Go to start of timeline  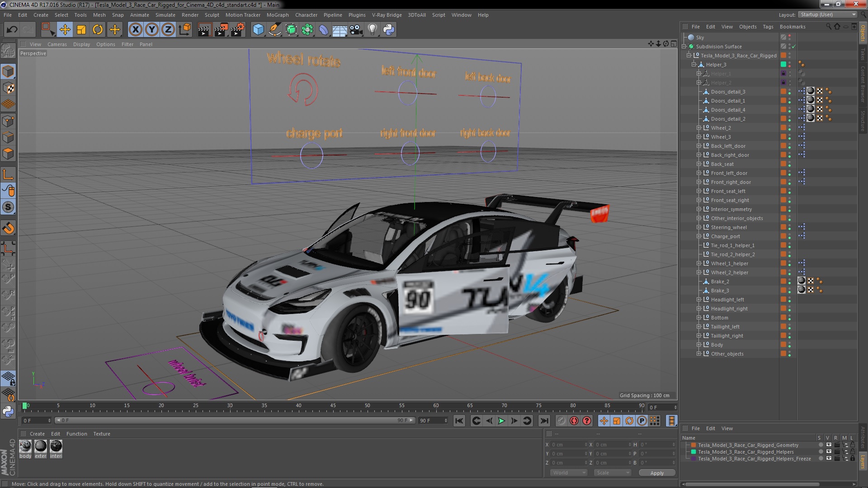(x=459, y=421)
